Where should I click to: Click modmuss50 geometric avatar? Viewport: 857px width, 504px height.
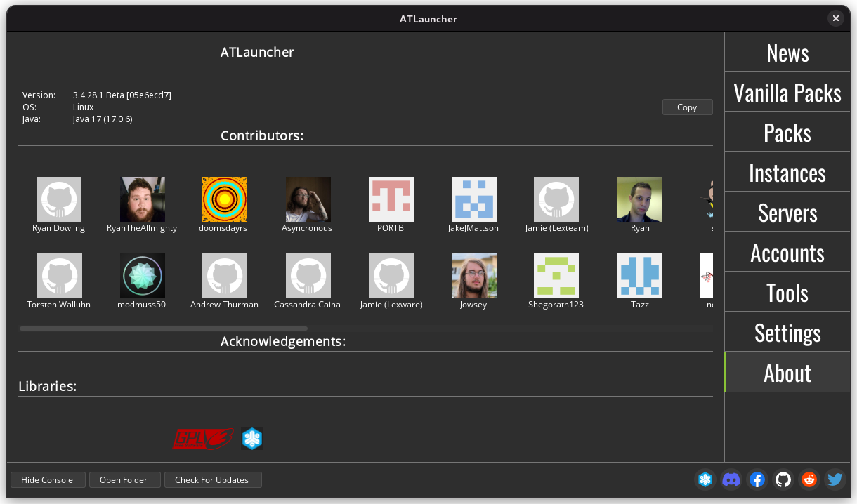(x=142, y=276)
